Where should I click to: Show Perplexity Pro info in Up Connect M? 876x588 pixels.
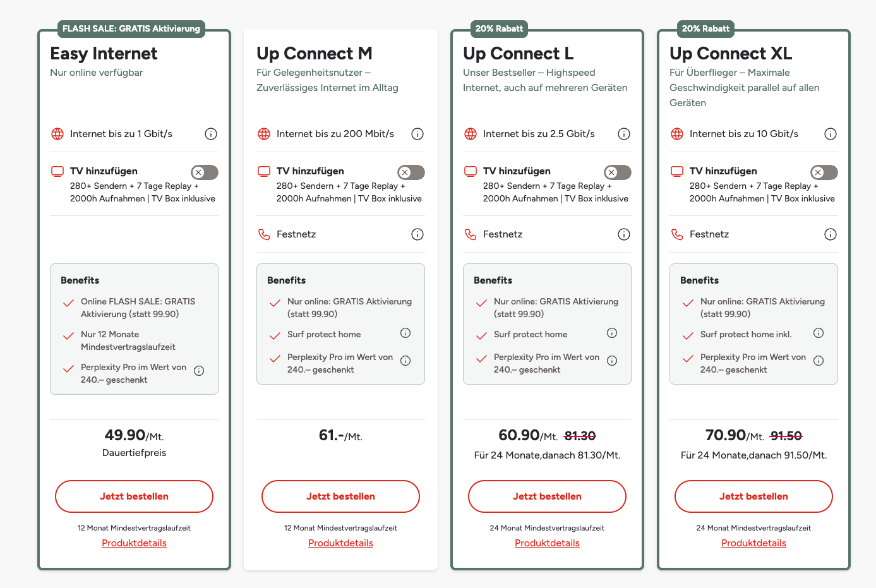(x=405, y=361)
